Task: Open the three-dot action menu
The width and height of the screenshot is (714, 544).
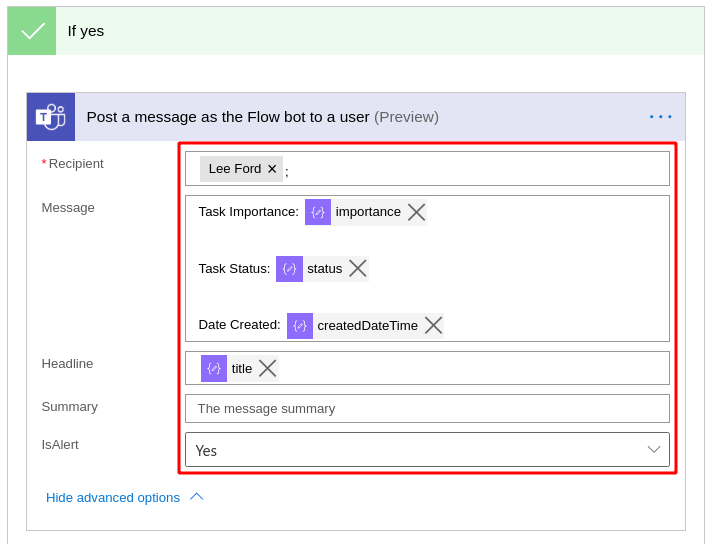Action: 660,117
